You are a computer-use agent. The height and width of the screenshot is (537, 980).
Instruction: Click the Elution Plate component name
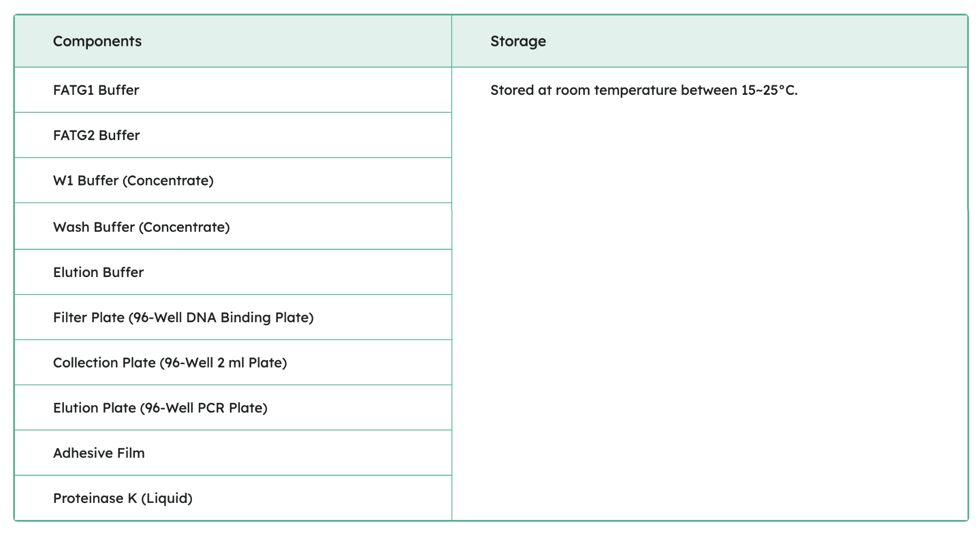point(94,408)
